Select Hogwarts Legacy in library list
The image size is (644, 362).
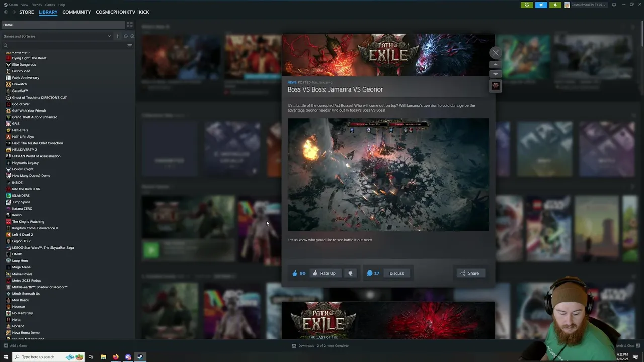pos(25,163)
